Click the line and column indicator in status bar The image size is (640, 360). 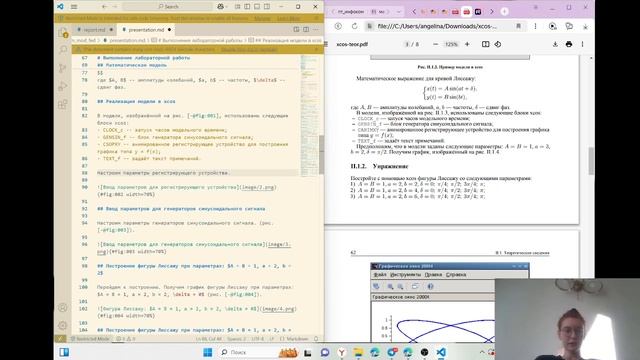click(209, 339)
